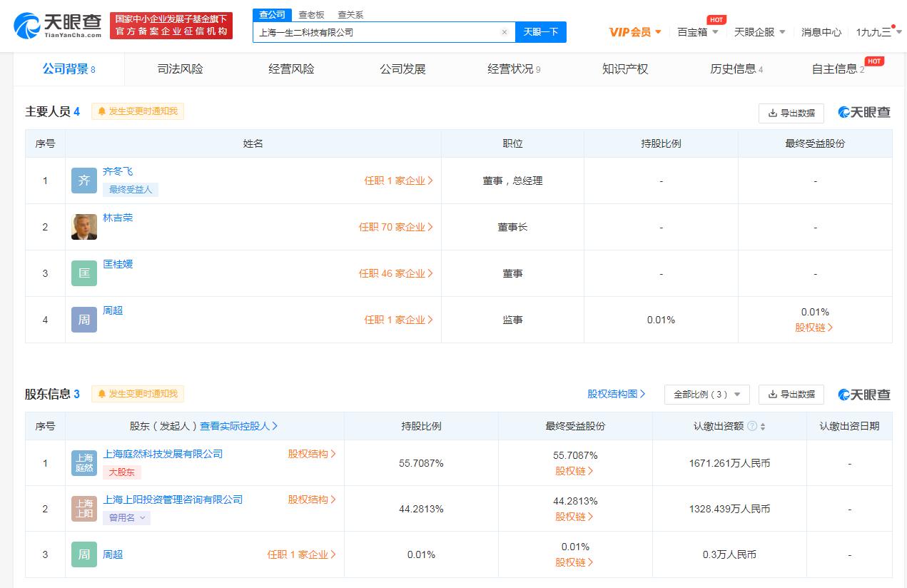Click the 齐冬飞 avatar icon
Viewport: 907px width, 588px height.
click(84, 181)
